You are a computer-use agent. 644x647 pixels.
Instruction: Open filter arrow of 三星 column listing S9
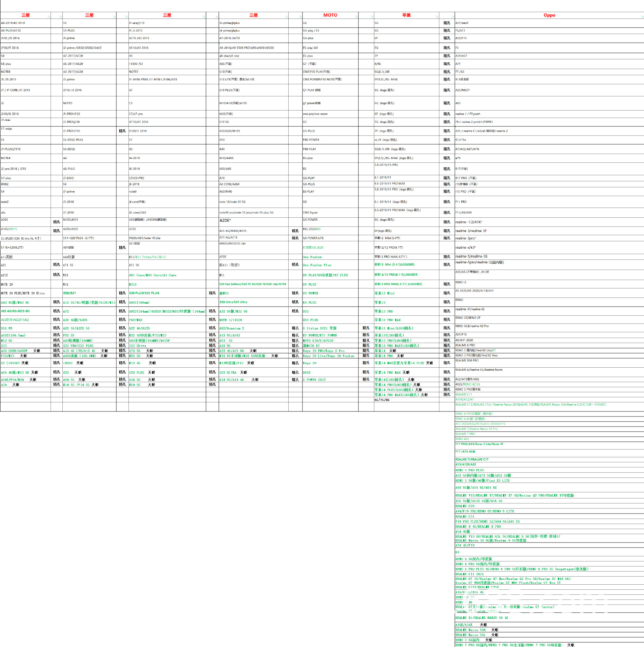[x=115, y=17]
